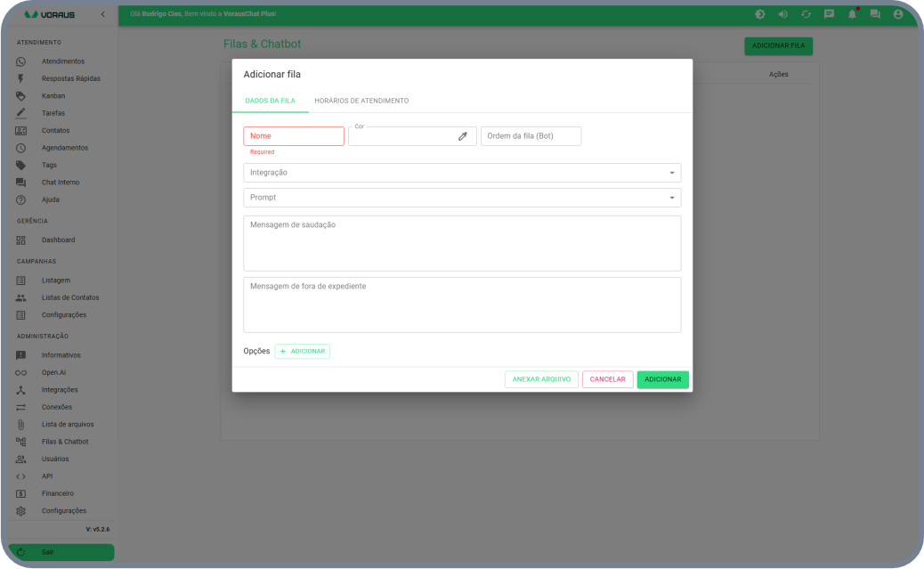Click Anexar Arquivo button
This screenshot has width=924, height=569.
click(541, 379)
